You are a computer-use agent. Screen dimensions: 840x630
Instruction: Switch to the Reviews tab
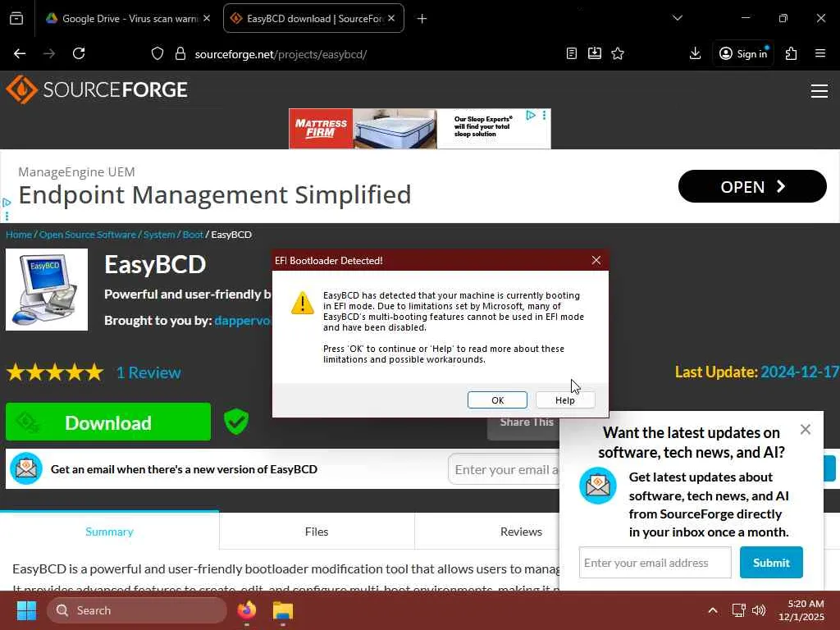521,532
